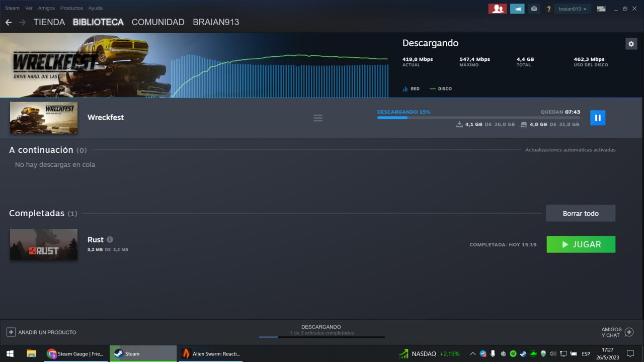This screenshot has height=362, width=644.
Task: Show the Rust update info icon
Action: tap(110, 240)
